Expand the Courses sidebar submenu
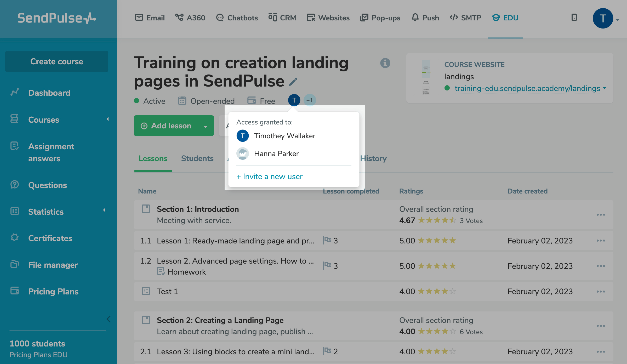Image resolution: width=627 pixels, height=364 pixels. (107, 119)
